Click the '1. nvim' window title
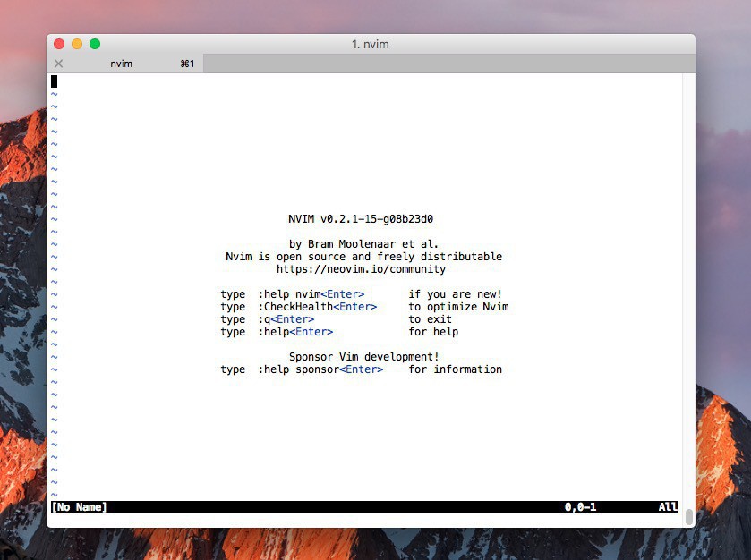 point(371,45)
